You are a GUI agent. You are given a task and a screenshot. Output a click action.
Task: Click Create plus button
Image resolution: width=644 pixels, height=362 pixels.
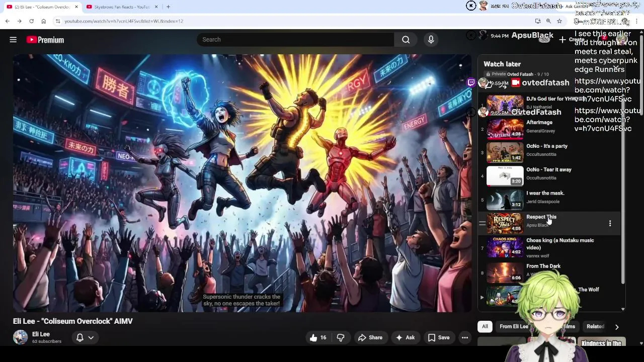tap(571, 40)
